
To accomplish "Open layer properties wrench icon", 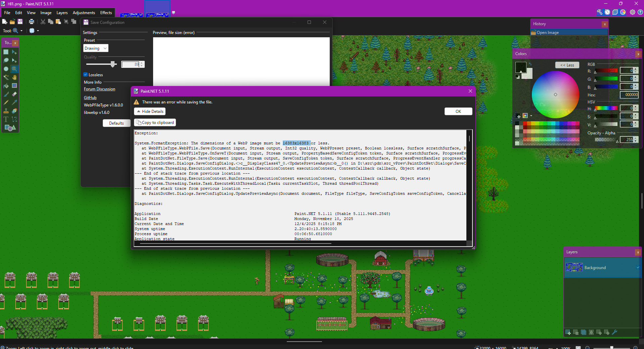I will 614,332.
